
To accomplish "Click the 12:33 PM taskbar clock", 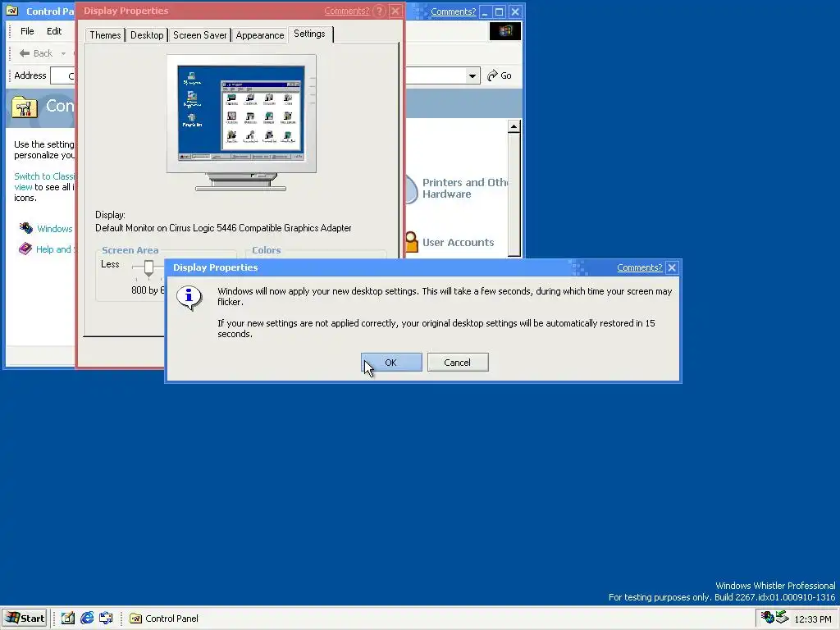I will click(813, 619).
